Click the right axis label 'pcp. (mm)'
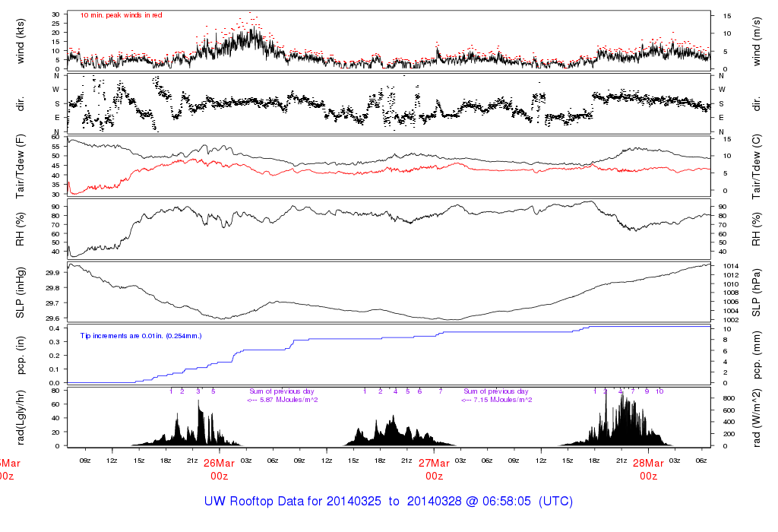The image size is (778, 532). point(756,356)
